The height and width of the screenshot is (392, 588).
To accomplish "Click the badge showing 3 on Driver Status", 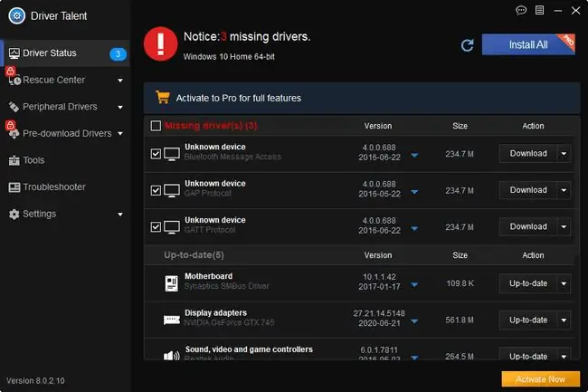I will (x=118, y=54).
